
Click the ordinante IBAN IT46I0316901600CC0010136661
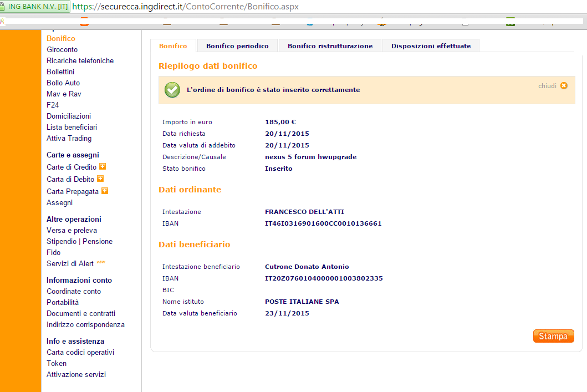324,223
